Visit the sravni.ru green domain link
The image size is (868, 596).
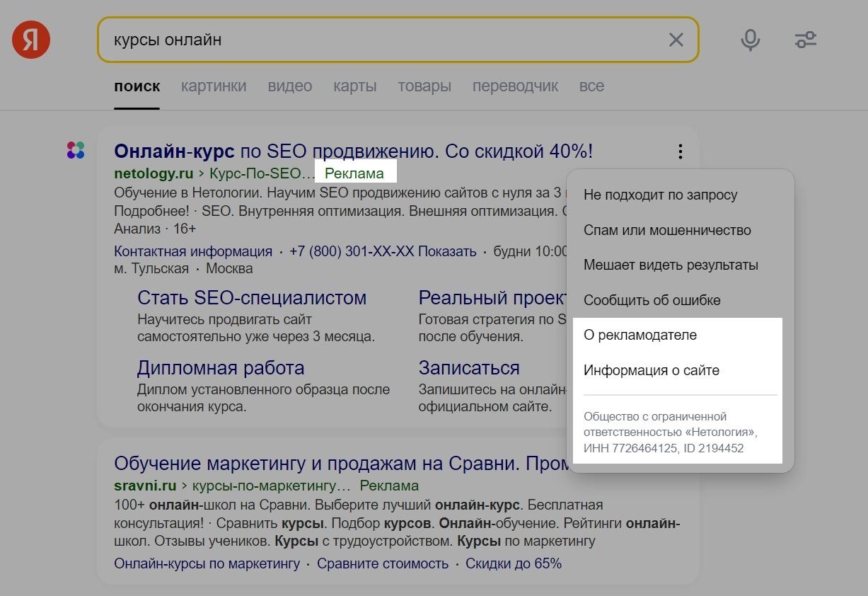tap(145, 486)
